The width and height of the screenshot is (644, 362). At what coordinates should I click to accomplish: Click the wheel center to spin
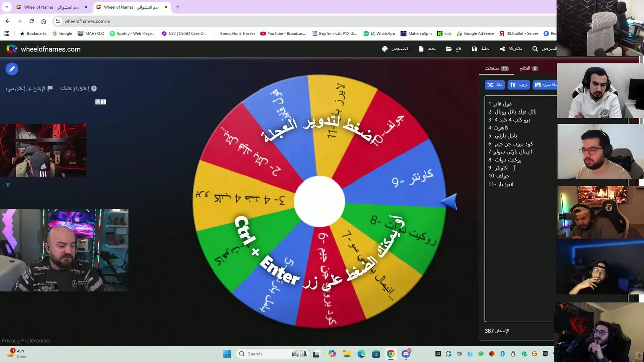pyautogui.click(x=319, y=201)
